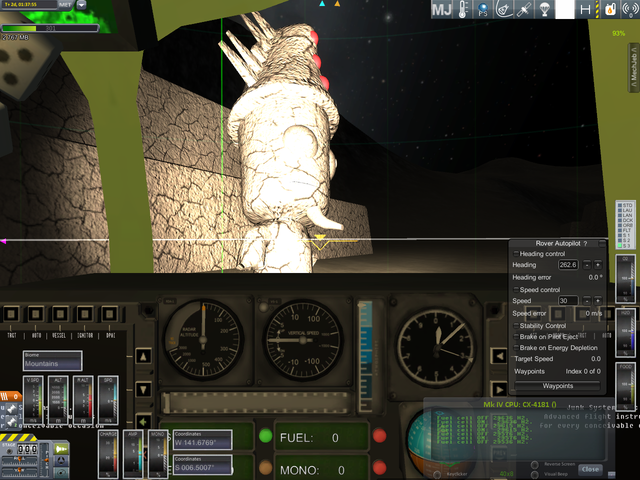Toggle the VESSEL cockpit button
Viewport: 640px width, 480px height.
(60, 314)
